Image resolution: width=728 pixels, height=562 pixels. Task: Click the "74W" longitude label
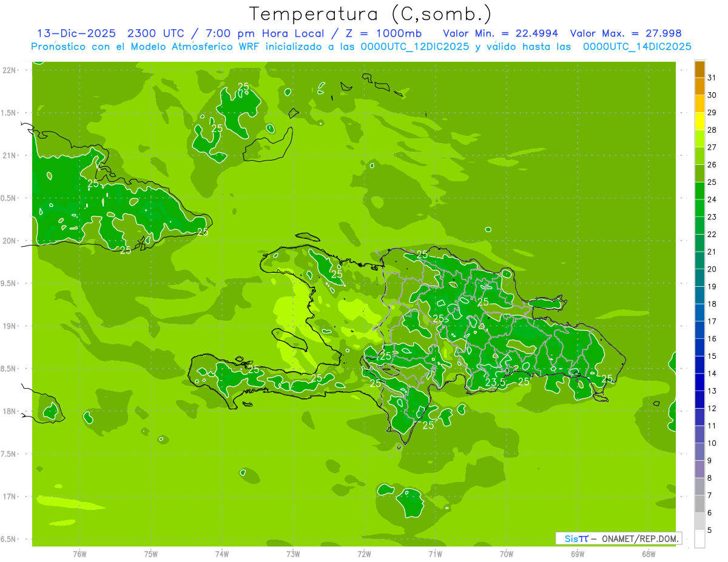tap(222, 554)
